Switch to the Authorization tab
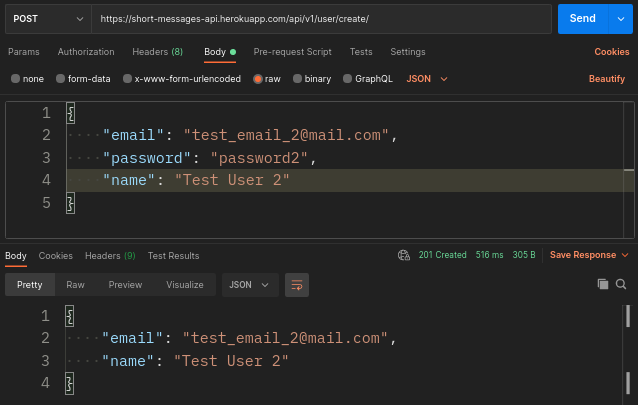 pyautogui.click(x=86, y=52)
